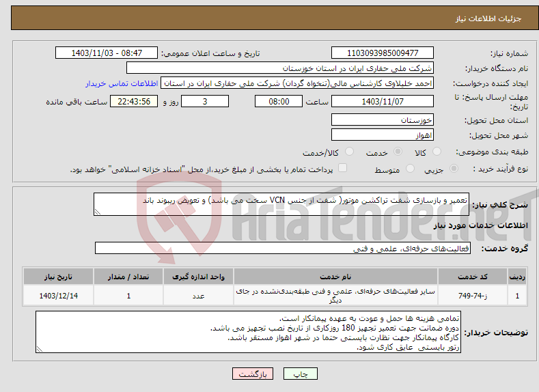Toggle the اسناد خزانه اسلامی payment checkbox
Screen dimensions: 539x392
(x=342, y=168)
